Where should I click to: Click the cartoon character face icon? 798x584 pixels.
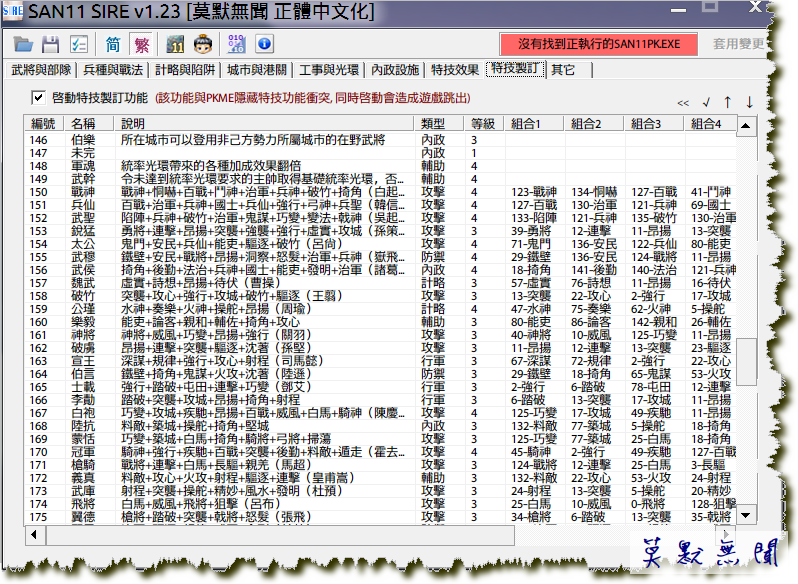coord(203,44)
